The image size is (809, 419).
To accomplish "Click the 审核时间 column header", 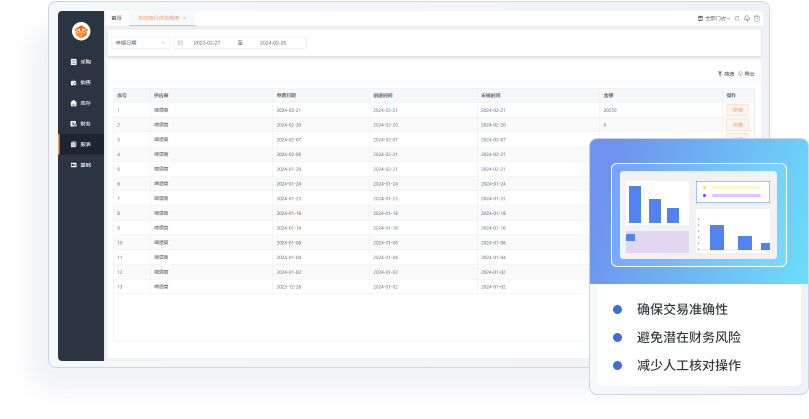I will [491, 95].
